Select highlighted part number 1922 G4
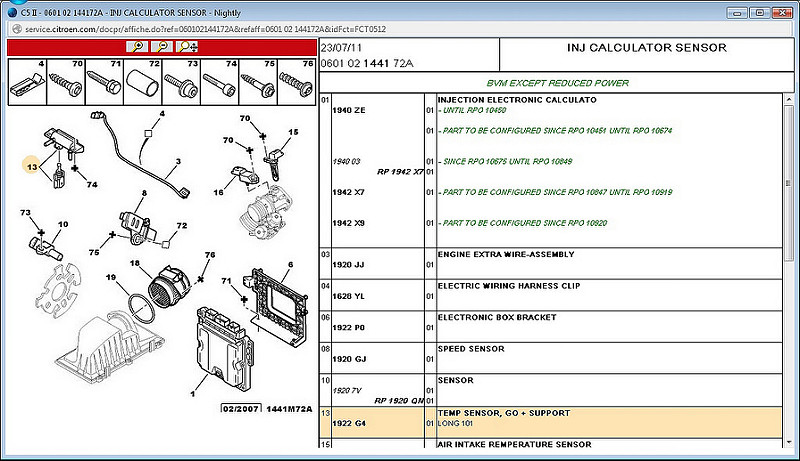The image size is (800, 461). (349, 423)
